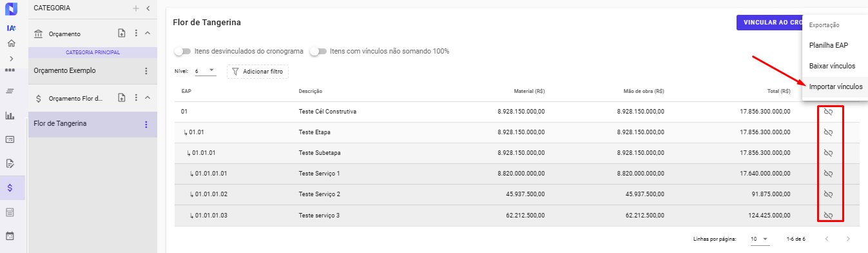Click the import file icon beside Orçamento
The height and width of the screenshot is (253, 868).
point(122,34)
